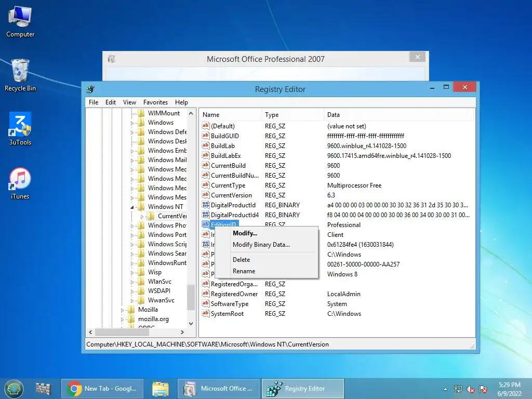Select the 3uTools desktop shortcut
The height and width of the screenshot is (399, 532).
tap(20, 129)
